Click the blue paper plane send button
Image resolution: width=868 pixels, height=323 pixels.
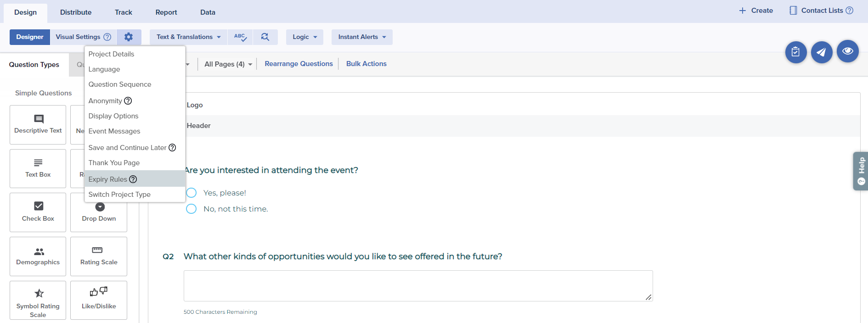click(822, 52)
